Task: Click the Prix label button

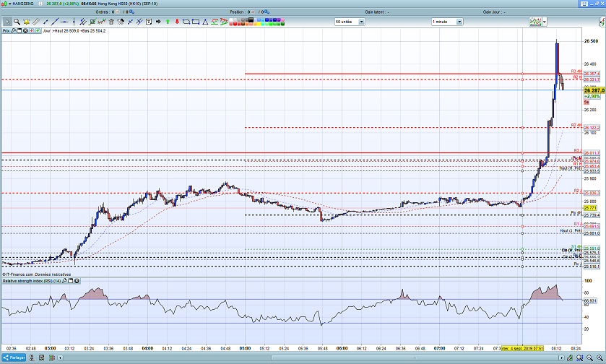Action: coord(6,30)
